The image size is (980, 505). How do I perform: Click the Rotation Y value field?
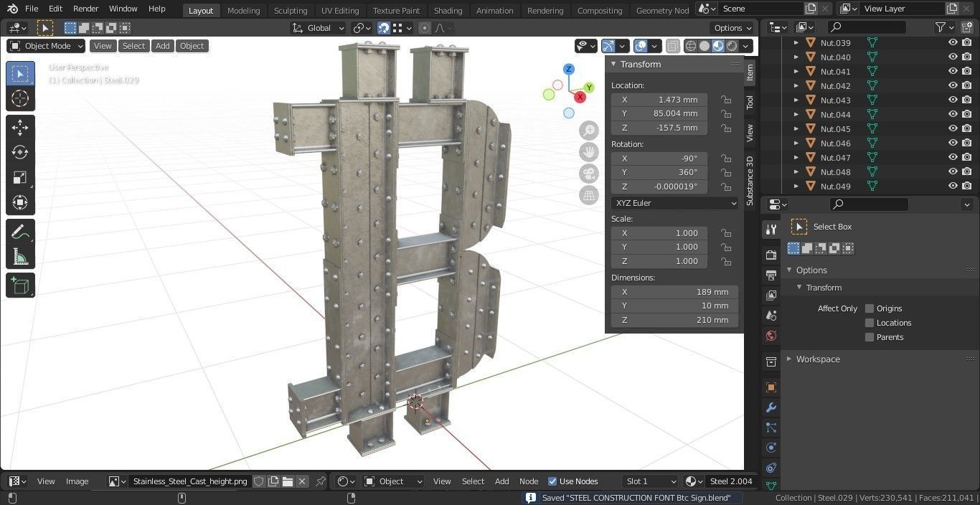659,172
